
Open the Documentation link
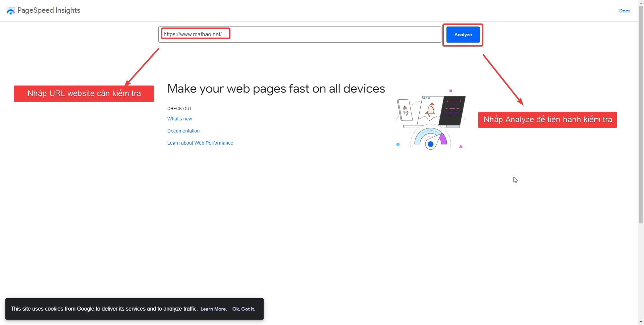coord(183,131)
